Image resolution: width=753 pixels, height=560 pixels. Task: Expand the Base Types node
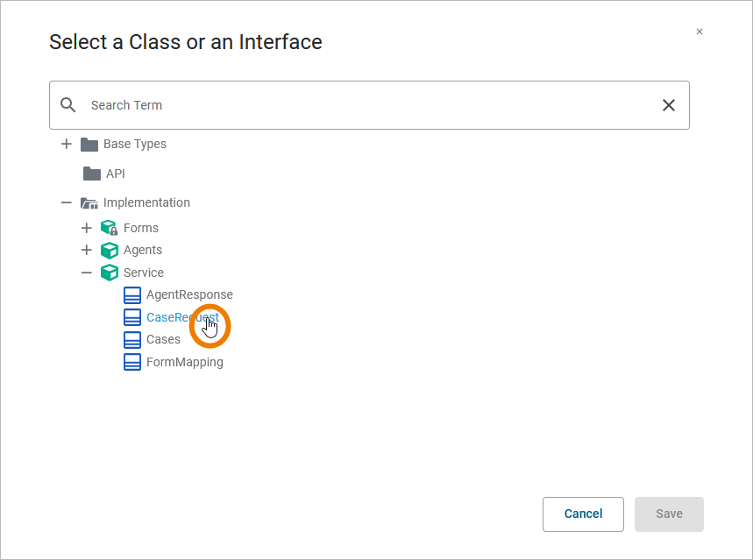[67, 144]
